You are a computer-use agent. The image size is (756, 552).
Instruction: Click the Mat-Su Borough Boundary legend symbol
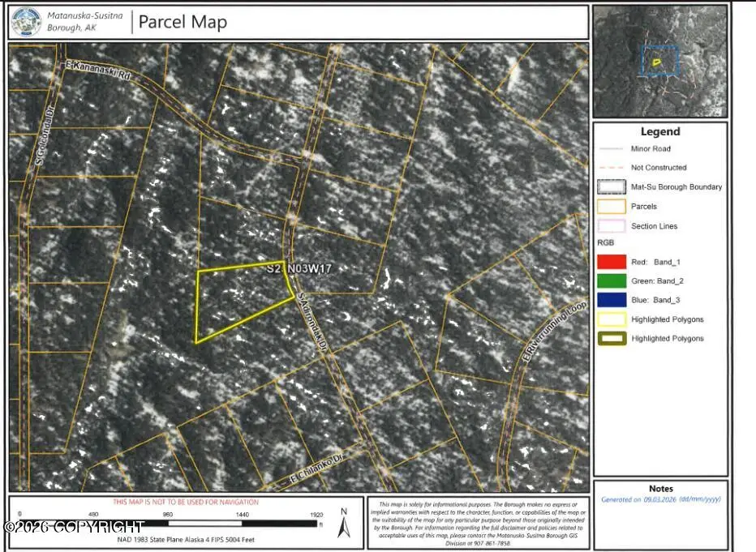tap(611, 187)
